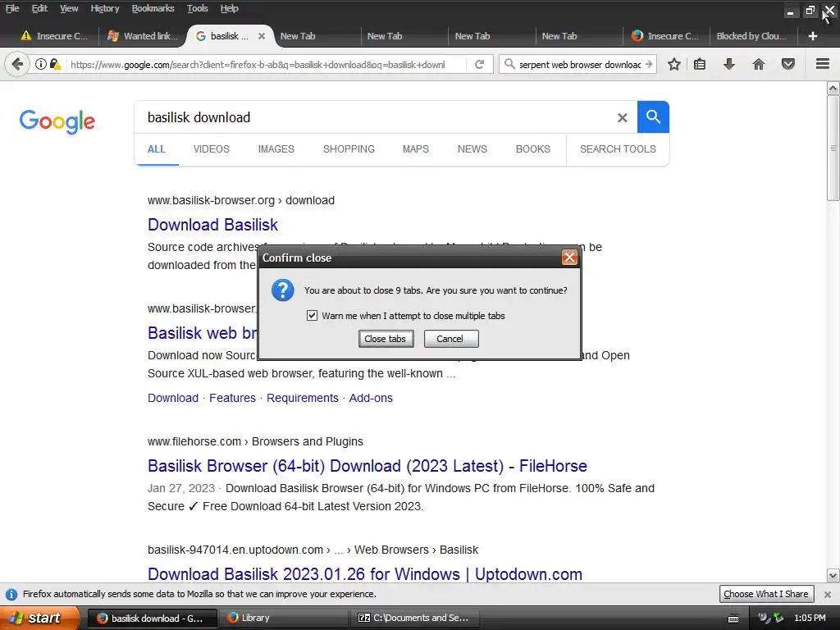Image resolution: width=840 pixels, height=630 pixels.
Task: Click the Requirements sitelink
Action: (x=302, y=398)
